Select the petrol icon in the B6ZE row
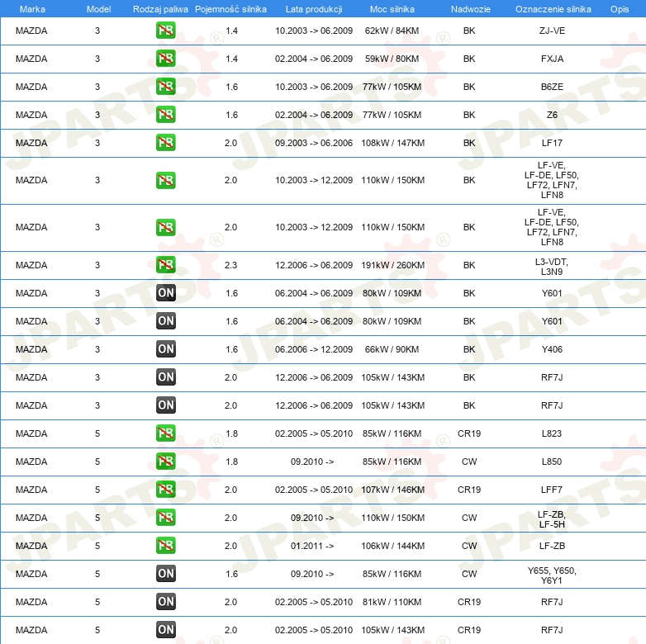 (165, 87)
